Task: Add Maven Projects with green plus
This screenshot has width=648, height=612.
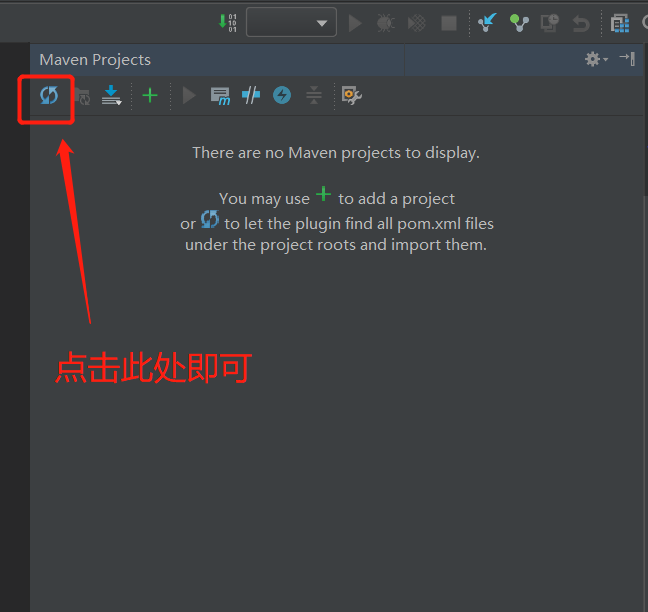Action: (150, 95)
